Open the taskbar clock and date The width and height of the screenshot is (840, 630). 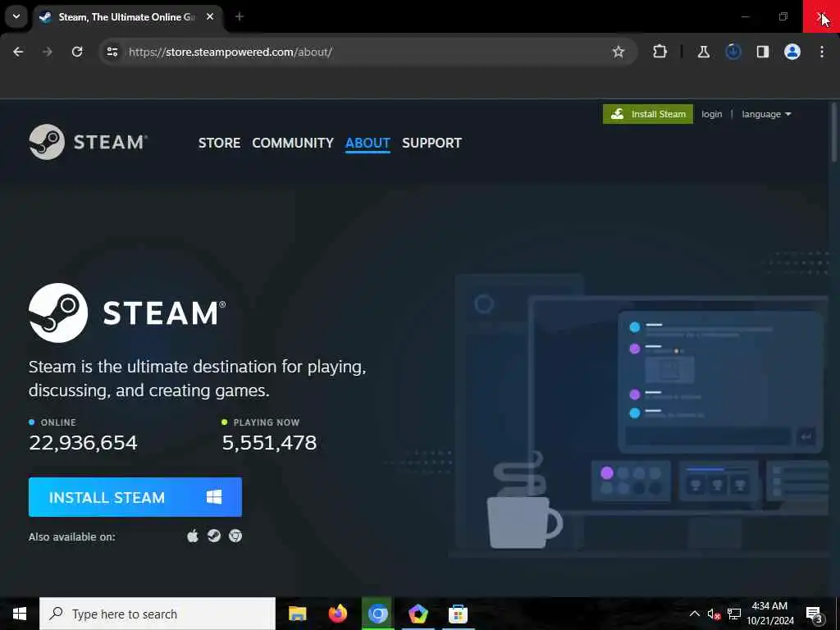click(x=769, y=614)
